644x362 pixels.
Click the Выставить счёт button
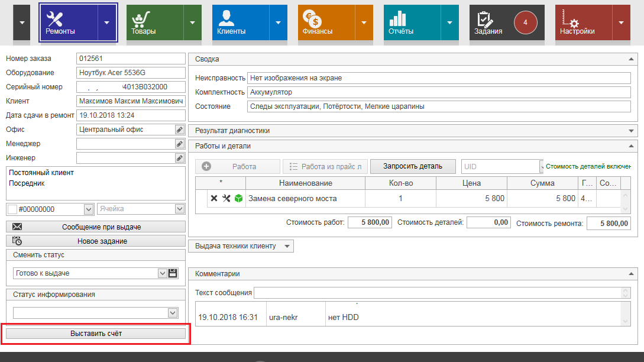(x=96, y=334)
